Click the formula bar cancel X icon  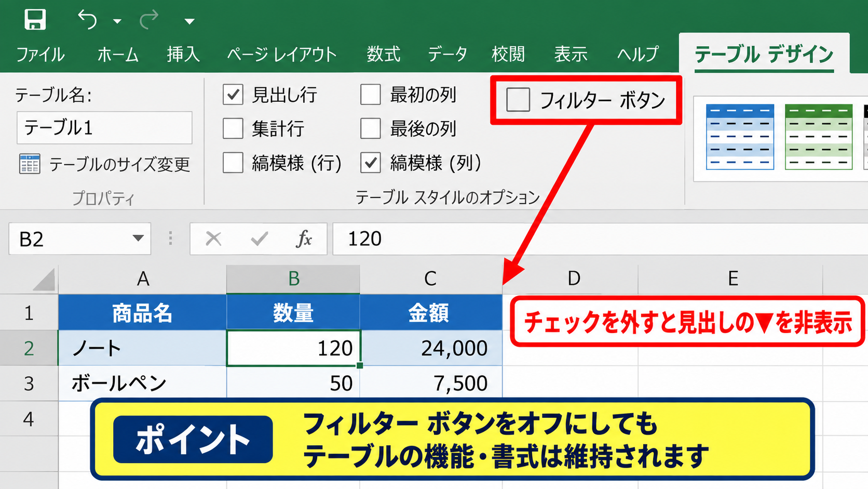click(x=213, y=239)
